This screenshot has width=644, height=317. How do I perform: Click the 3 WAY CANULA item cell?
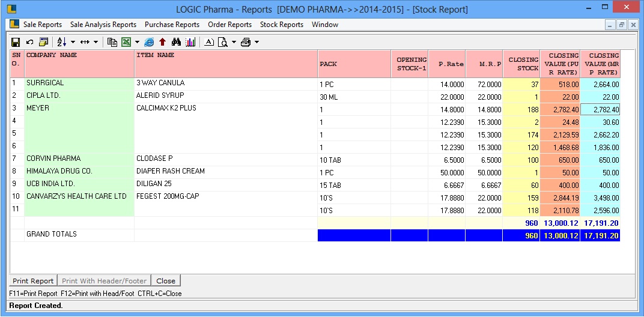226,84
